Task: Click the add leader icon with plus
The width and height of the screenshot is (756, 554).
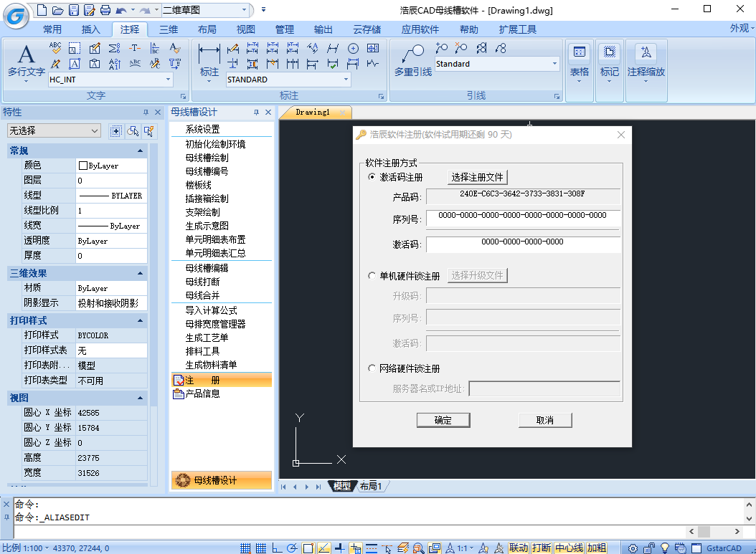Action: pyautogui.click(x=441, y=48)
